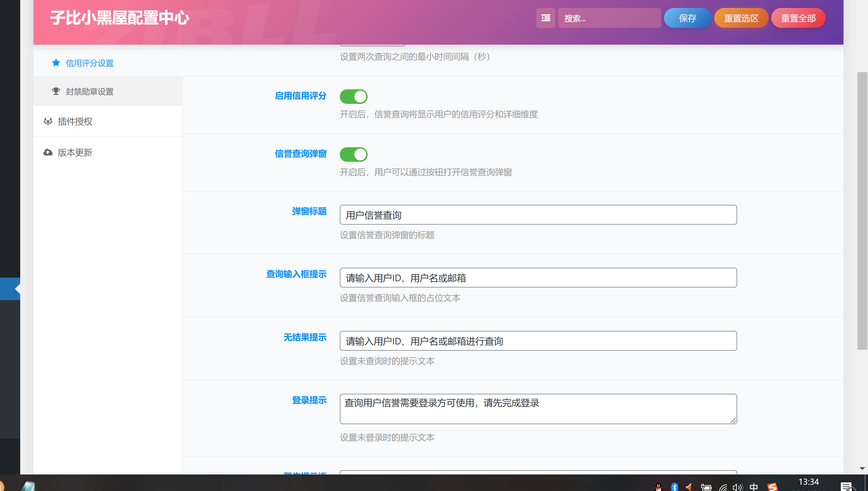This screenshot has height=491, width=868.
Task: Click the 无结果提示 label
Action: tap(305, 337)
